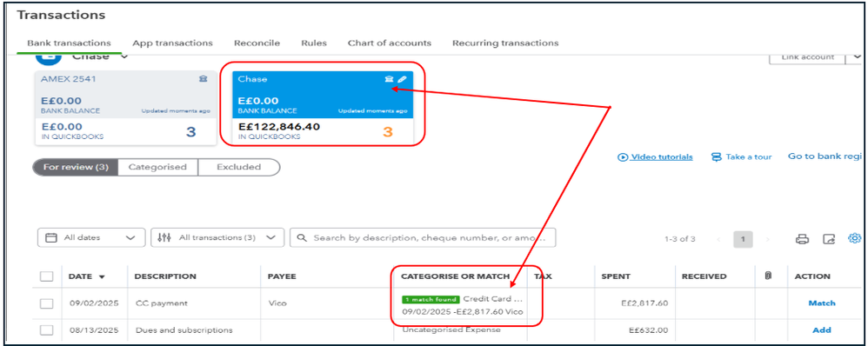Click Add for Dues and subscriptions row
The height and width of the screenshot is (346, 868).
click(x=822, y=330)
